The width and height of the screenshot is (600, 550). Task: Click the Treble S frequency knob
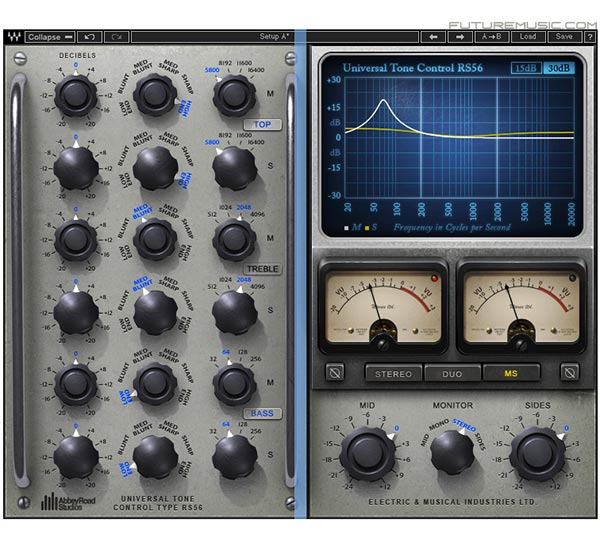tap(234, 312)
